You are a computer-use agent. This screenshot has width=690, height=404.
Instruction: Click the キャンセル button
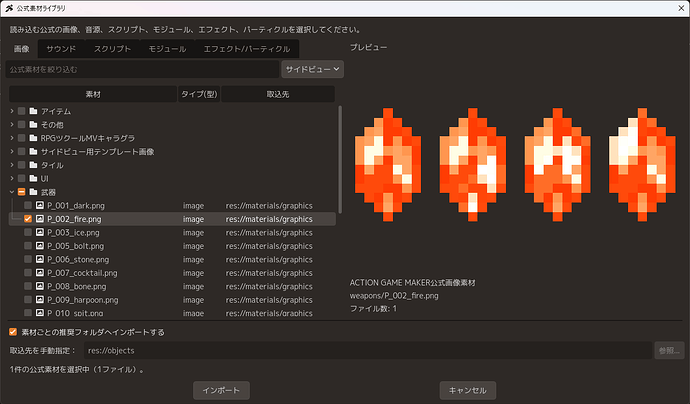tap(468, 390)
